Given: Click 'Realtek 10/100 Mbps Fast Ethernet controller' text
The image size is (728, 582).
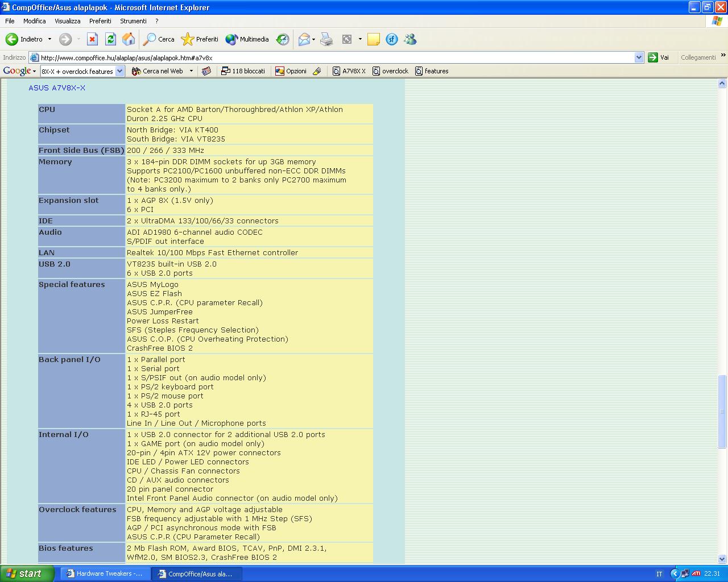Looking at the screenshot, I should [212, 253].
